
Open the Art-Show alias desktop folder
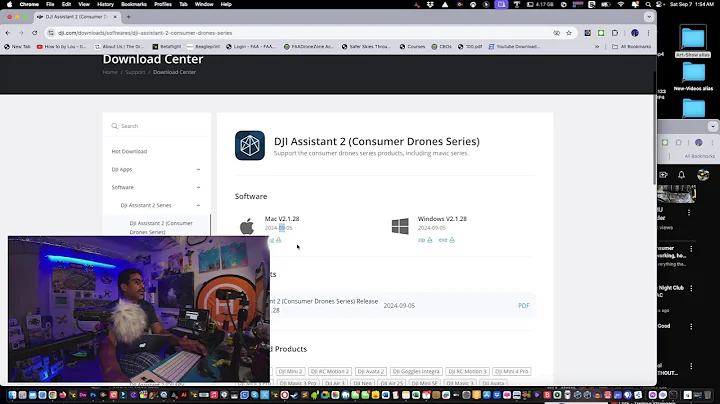pyautogui.click(x=693, y=42)
